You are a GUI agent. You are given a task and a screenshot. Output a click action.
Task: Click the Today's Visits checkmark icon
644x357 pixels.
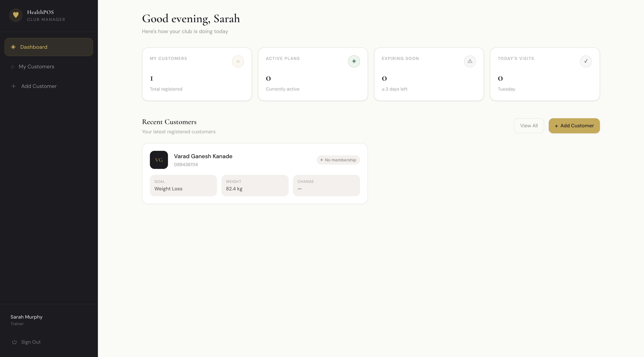pos(586,61)
